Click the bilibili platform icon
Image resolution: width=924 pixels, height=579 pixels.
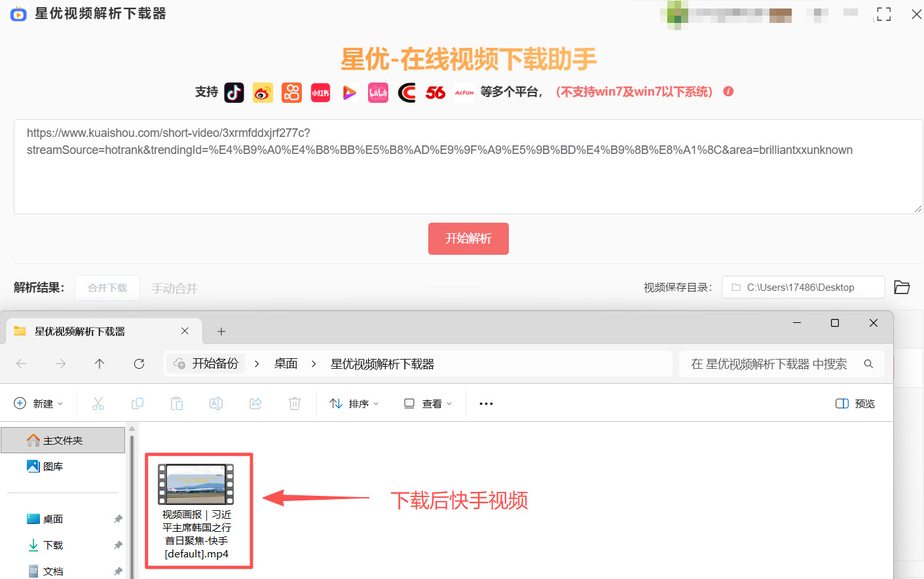[x=378, y=92]
